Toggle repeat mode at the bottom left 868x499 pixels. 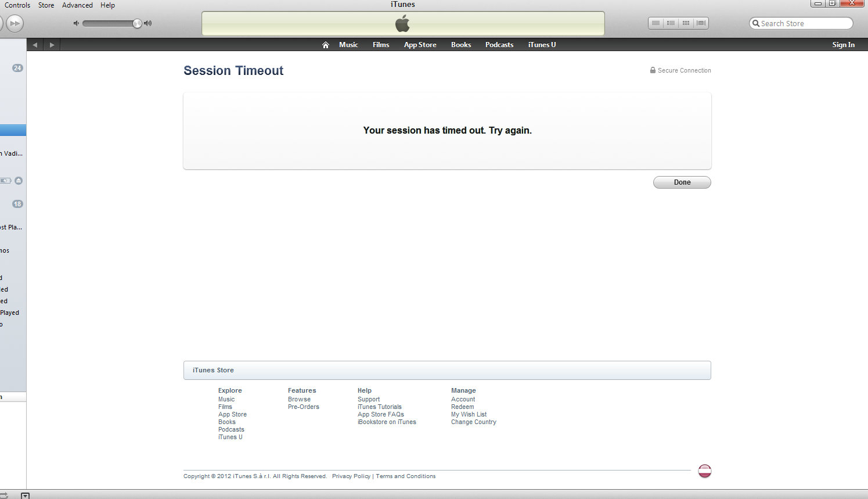4,496
